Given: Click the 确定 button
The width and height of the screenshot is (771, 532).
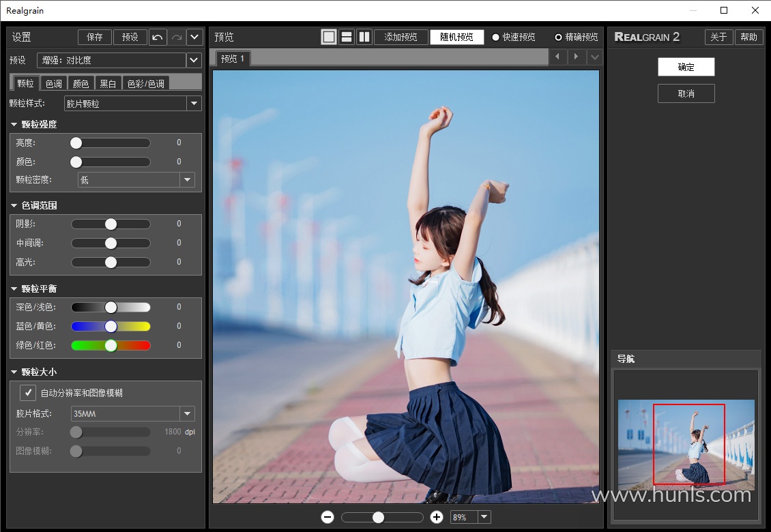Looking at the screenshot, I should click(x=686, y=67).
